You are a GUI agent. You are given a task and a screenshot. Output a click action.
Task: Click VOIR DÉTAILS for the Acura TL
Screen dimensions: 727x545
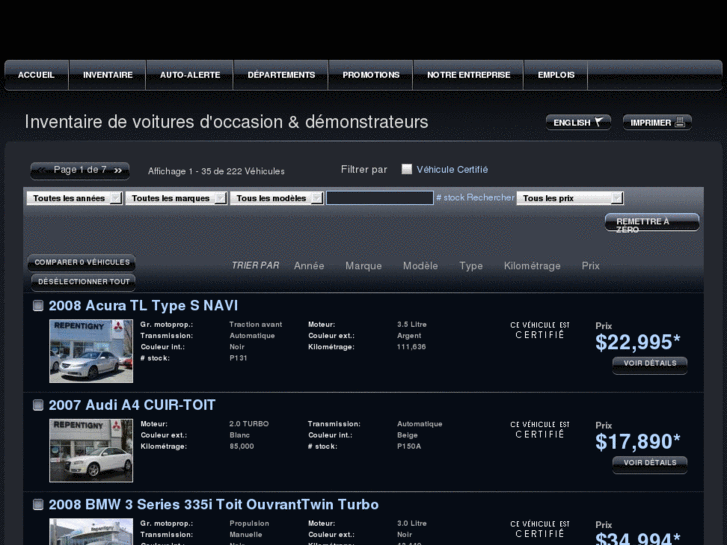click(x=650, y=364)
